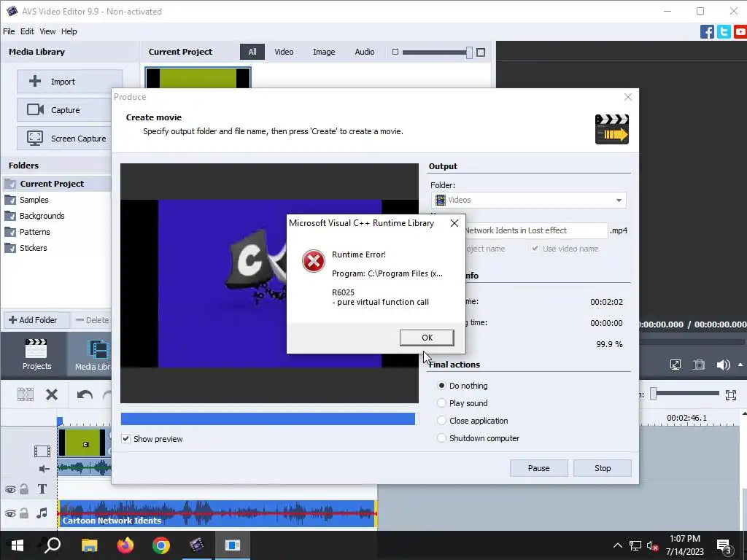
Task: Click the text track T icon
Action: (42, 489)
